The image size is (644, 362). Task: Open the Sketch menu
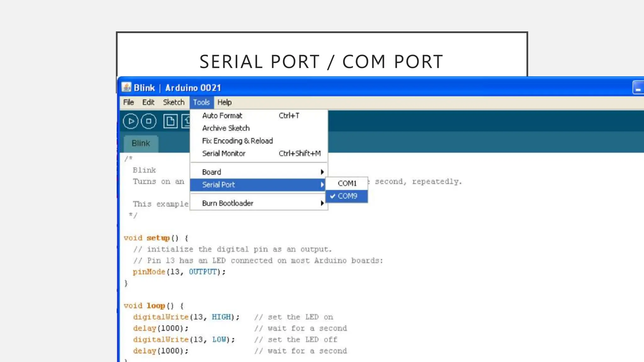(174, 102)
